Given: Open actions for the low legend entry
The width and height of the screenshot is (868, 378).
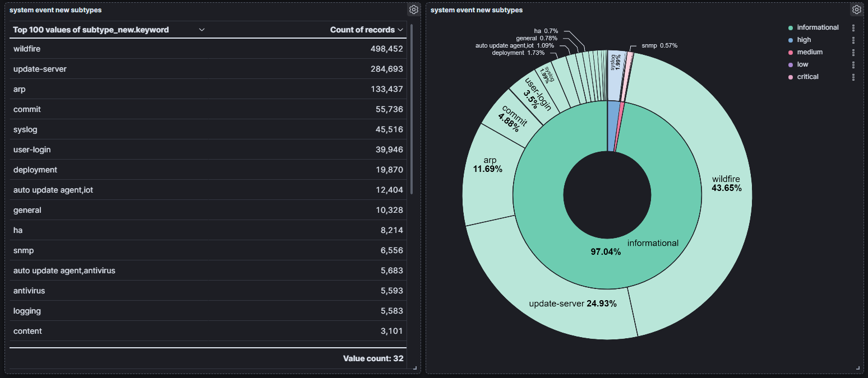Looking at the screenshot, I should [853, 64].
